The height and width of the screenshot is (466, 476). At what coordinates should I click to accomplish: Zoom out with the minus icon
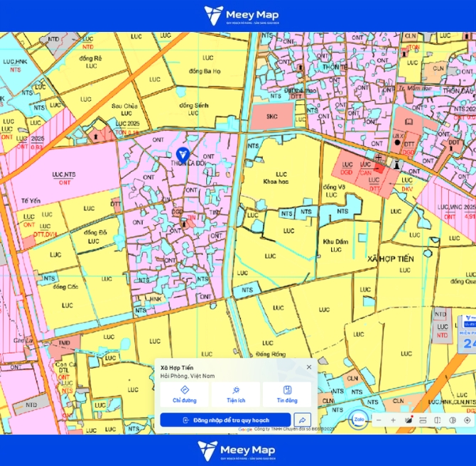[379, 420]
